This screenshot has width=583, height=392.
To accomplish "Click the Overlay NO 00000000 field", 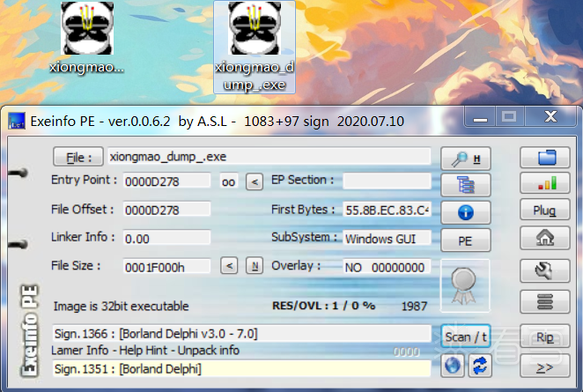I will click(x=387, y=267).
